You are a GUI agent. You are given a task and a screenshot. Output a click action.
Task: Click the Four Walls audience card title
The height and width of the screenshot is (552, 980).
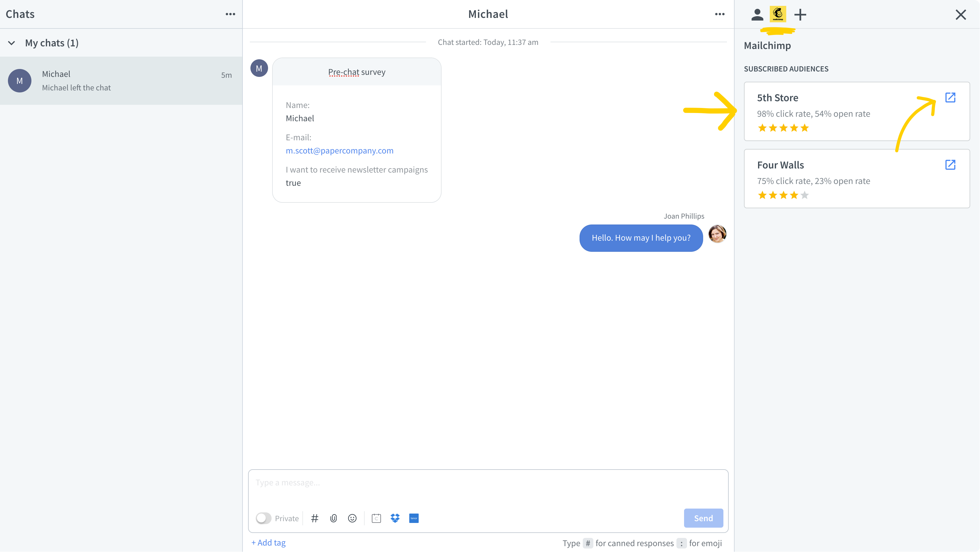[780, 165]
